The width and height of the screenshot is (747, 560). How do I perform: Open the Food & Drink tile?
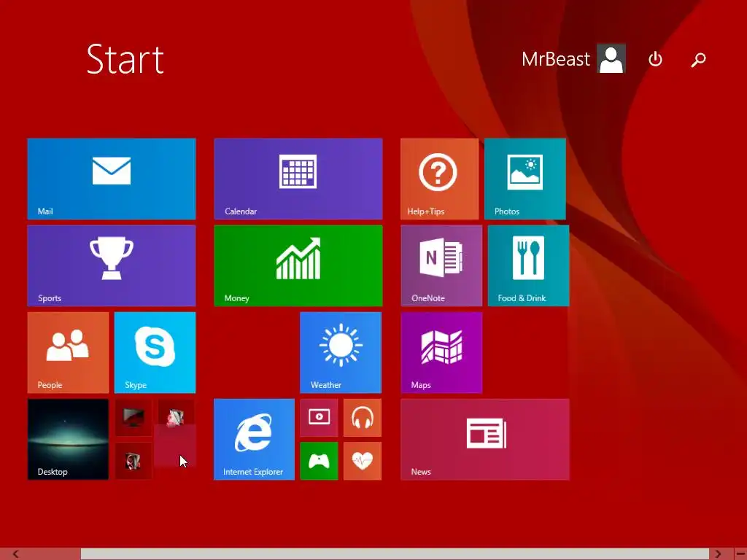[528, 265]
